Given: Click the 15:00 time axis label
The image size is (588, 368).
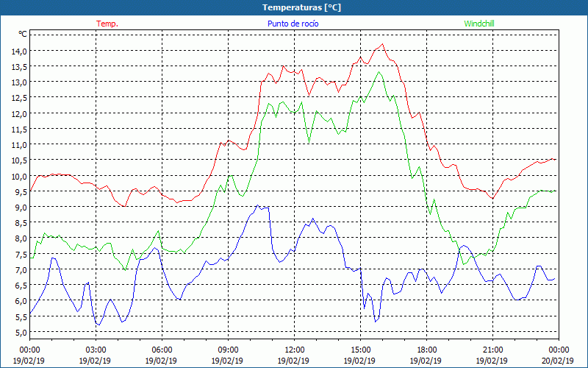Looking at the screenshot, I should coord(360,350).
